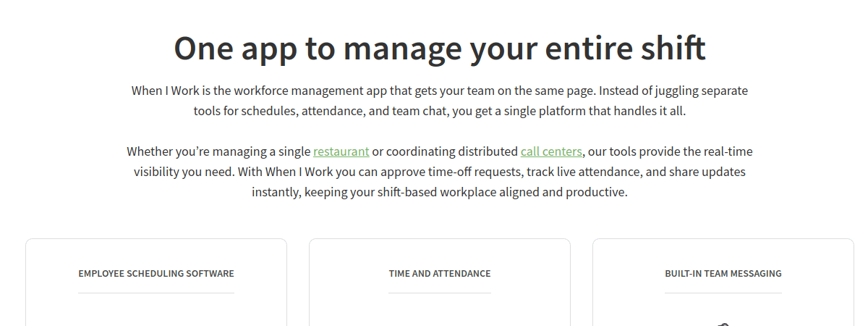Click the partially visible Team Messaging icon

(723, 323)
